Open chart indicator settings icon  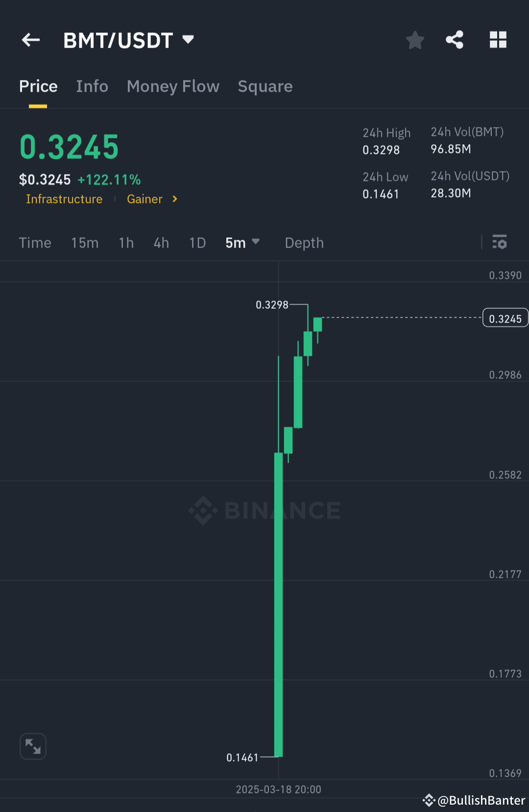point(500,242)
